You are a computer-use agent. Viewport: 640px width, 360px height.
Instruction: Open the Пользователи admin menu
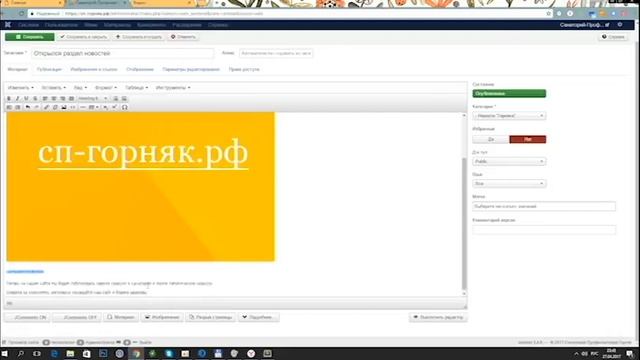click(x=61, y=25)
